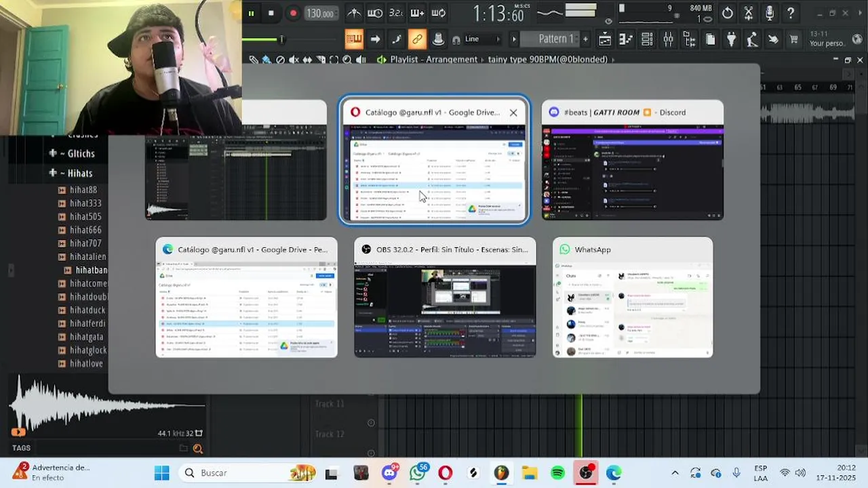
Task: Click the folder icon beside TAGS
Action: (183, 448)
